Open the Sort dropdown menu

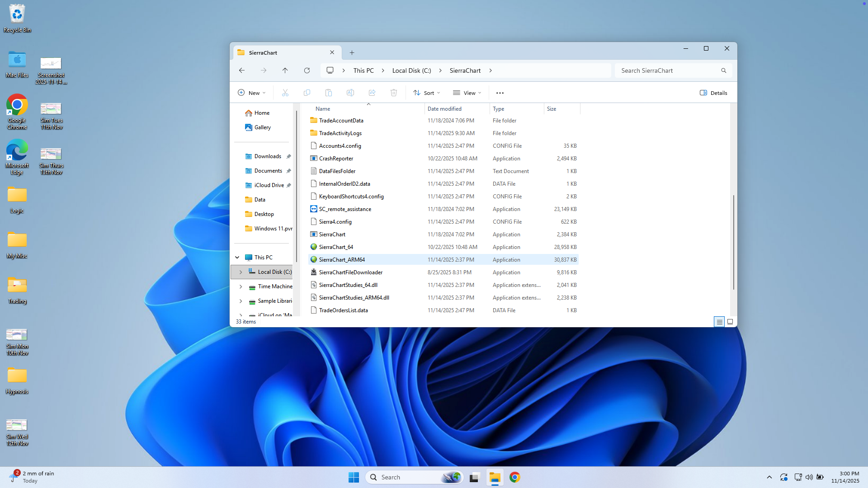point(426,93)
